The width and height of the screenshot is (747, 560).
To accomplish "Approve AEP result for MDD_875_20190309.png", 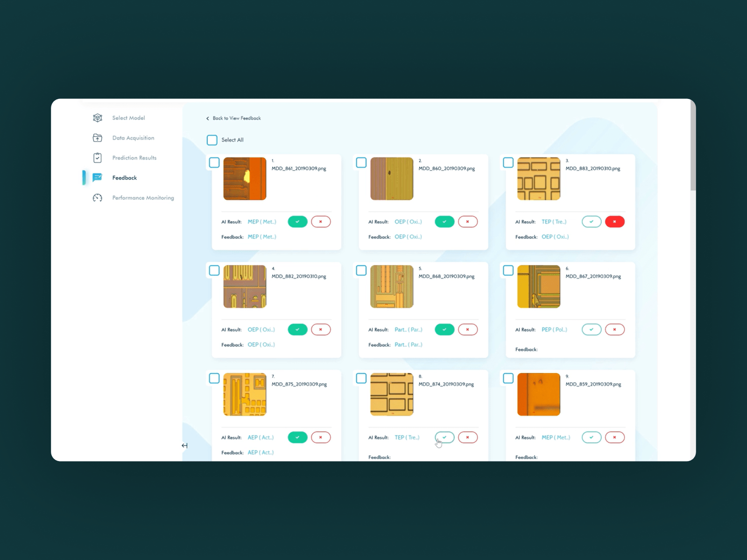I will tap(297, 437).
